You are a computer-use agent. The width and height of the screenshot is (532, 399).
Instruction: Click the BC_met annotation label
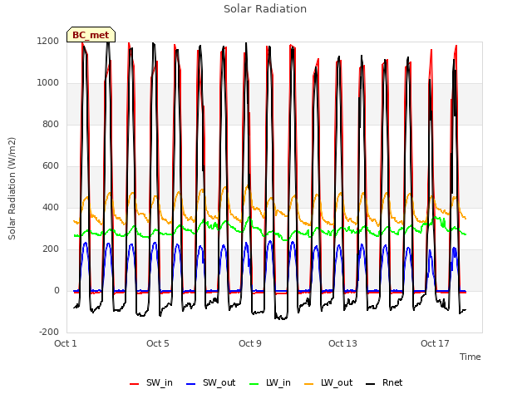(x=91, y=35)
